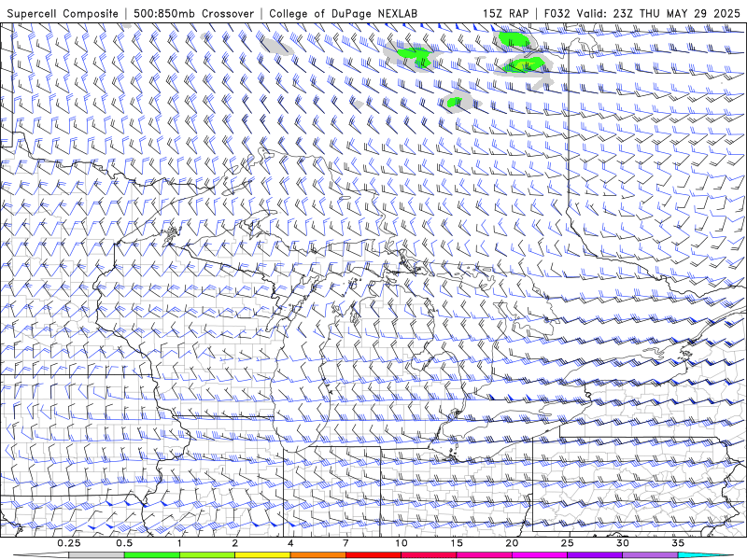The height and width of the screenshot is (560, 747).
Task: Select the yellow-green color bar segment
Action: [x=207, y=555]
